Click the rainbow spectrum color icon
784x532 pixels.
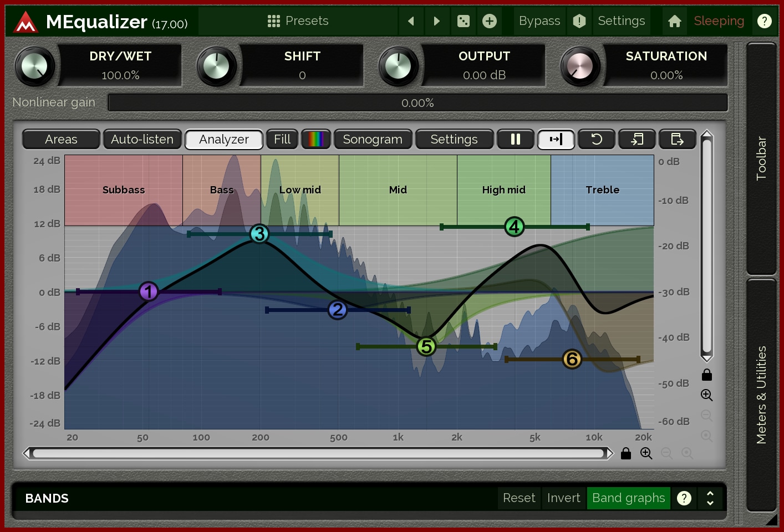coord(315,139)
